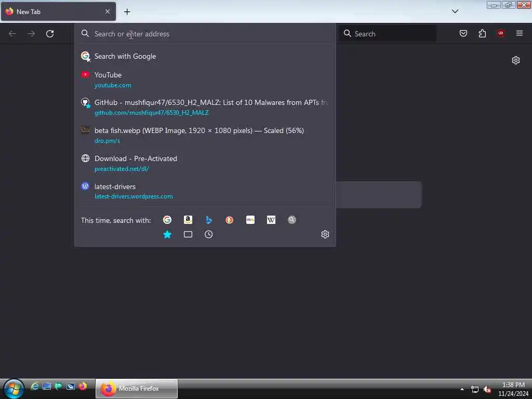
Task: Open the latest-drivers suggestion
Action: 205,191
